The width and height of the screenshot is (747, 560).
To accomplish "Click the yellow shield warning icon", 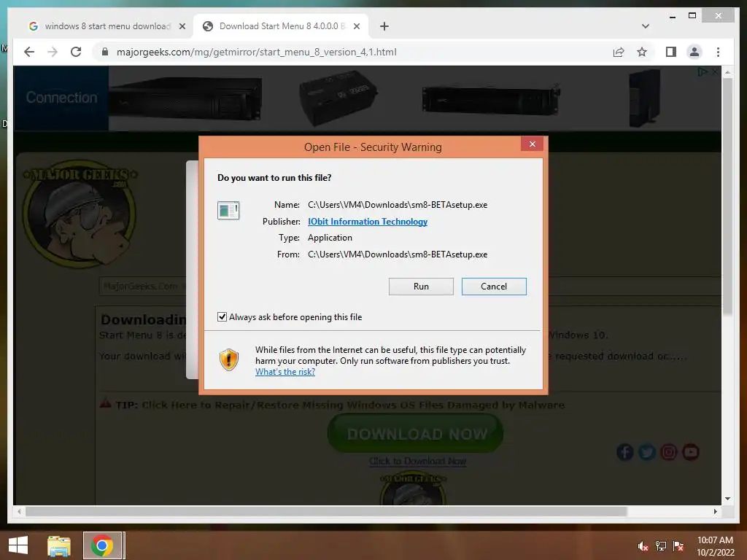I will (228, 360).
